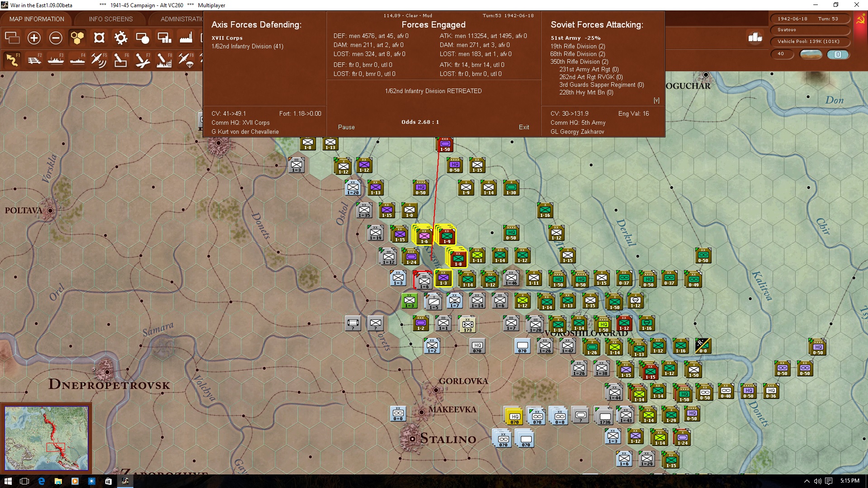
Task: Toggle the fortification-level hex display icon
Action: coord(99,38)
